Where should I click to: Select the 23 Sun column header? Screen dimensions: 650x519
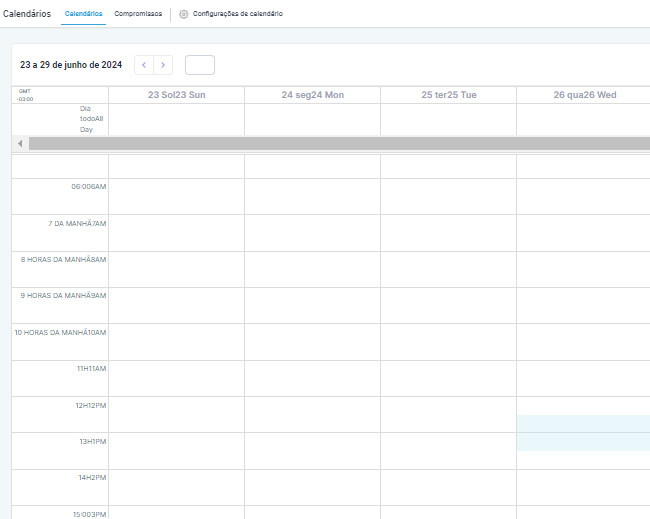point(176,95)
